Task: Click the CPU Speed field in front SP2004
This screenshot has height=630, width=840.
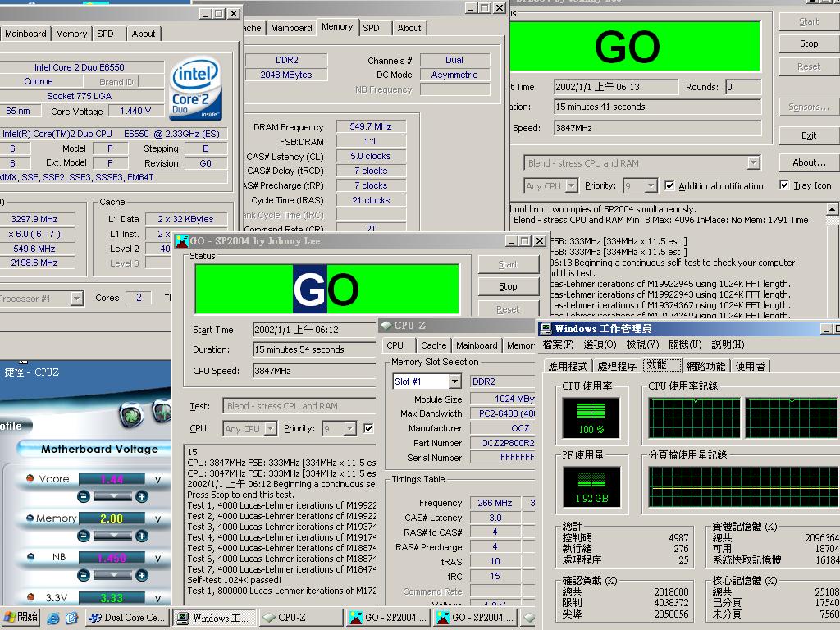Action: [314, 371]
